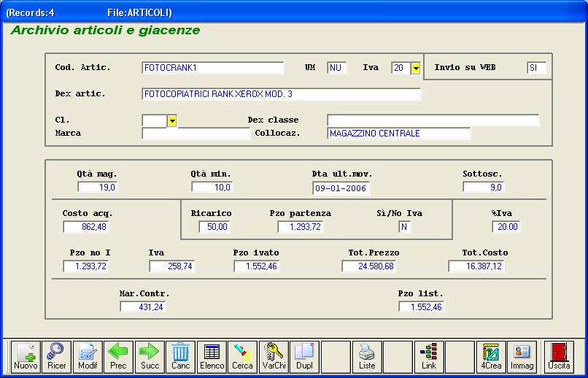The image size is (588, 378).
Task: Click the 'Dex classe' label
Action: click(273, 120)
